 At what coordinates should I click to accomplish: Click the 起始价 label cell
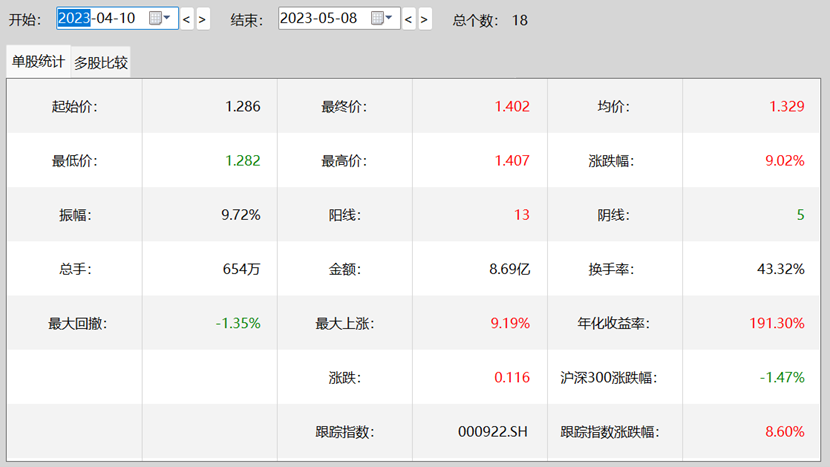[75, 106]
